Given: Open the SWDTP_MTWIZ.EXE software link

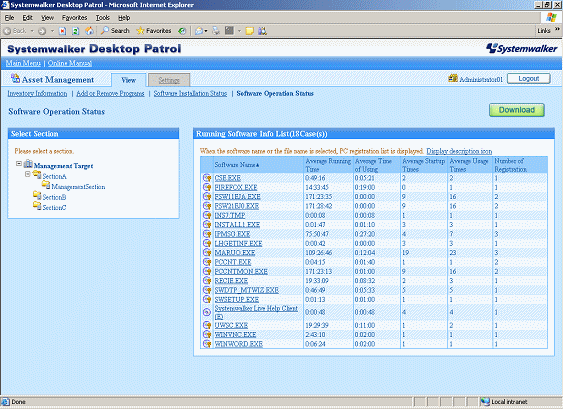Looking at the screenshot, I should click(247, 290).
